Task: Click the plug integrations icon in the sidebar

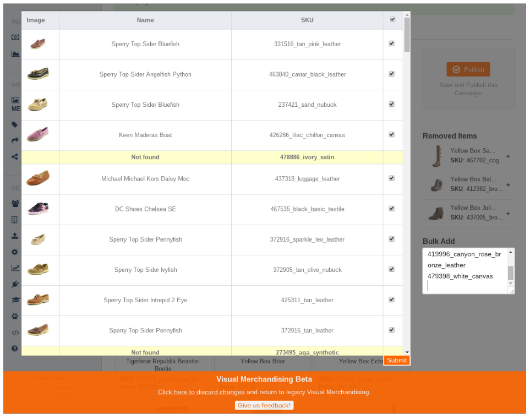Action: [15, 284]
